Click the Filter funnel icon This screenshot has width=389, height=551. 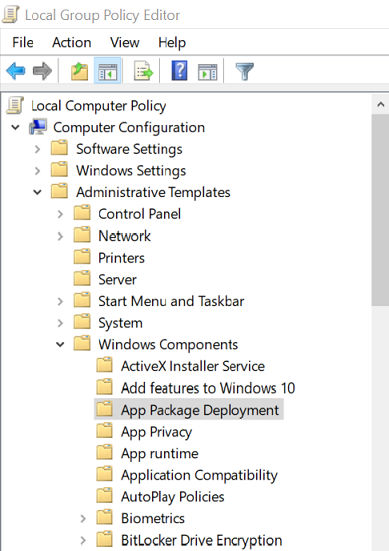coord(244,71)
